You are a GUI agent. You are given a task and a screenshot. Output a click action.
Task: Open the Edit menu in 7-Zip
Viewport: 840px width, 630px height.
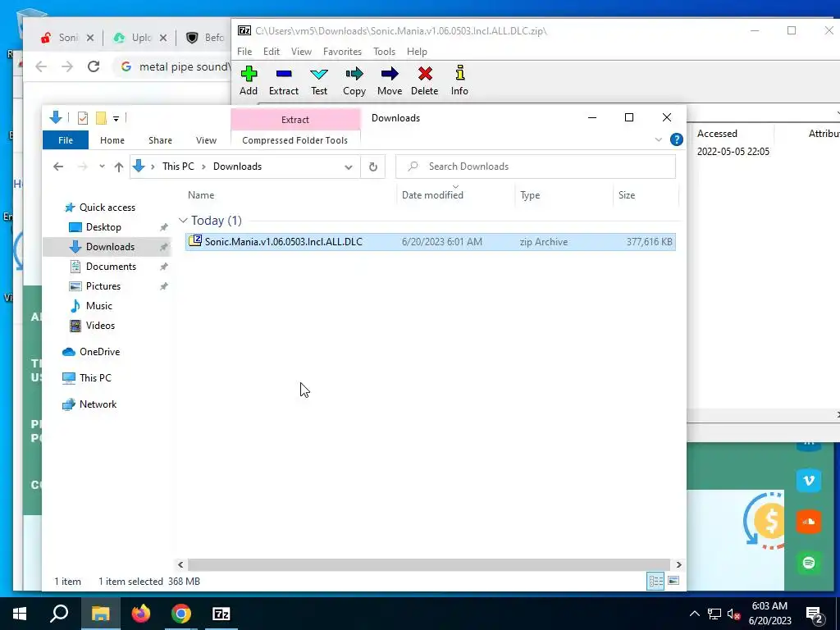pyautogui.click(x=271, y=52)
